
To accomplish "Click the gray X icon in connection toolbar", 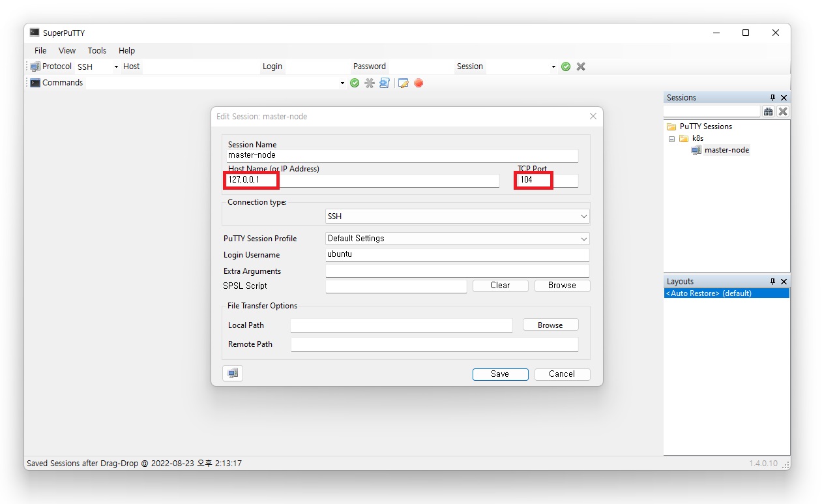I will 581,67.
